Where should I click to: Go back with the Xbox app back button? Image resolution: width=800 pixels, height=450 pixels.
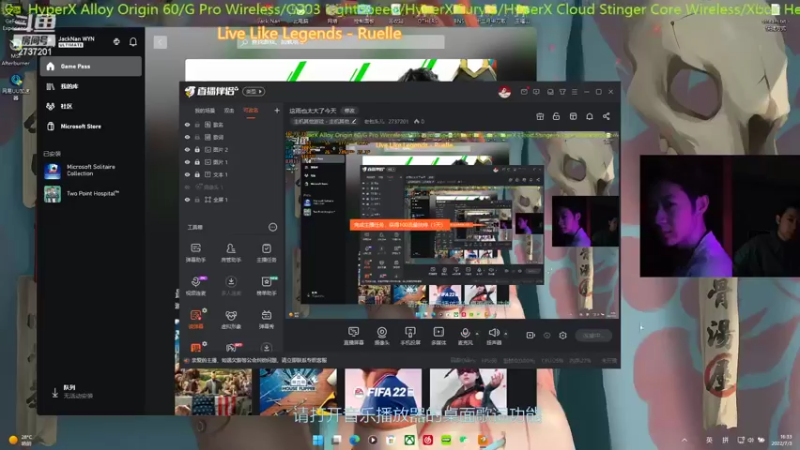[x=160, y=42]
